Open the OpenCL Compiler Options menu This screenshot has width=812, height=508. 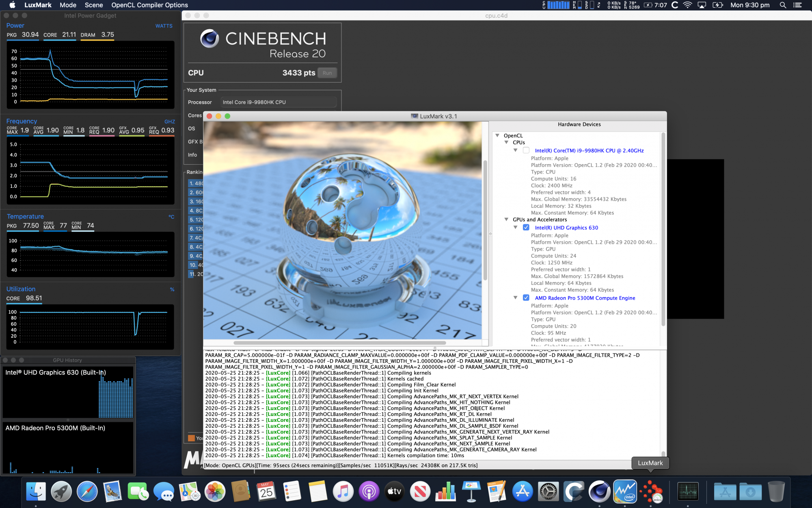click(149, 5)
